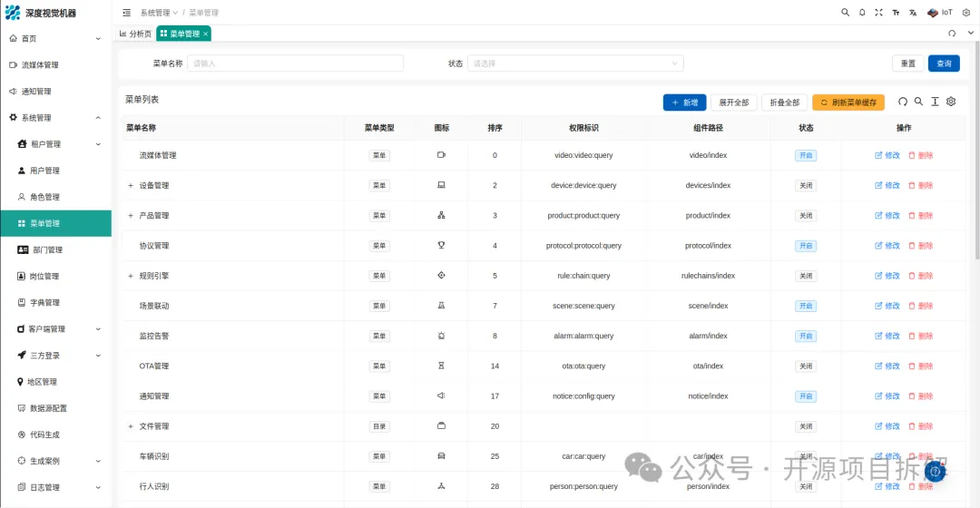
Task: Click 修改 in the 场景联动 row
Action: point(887,306)
